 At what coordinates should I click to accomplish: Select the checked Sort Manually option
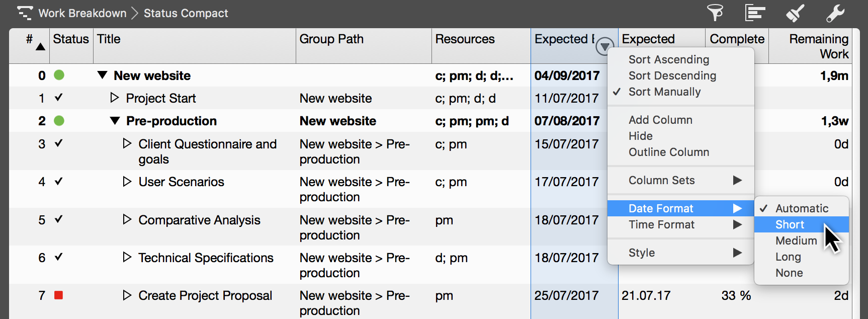[x=664, y=92]
